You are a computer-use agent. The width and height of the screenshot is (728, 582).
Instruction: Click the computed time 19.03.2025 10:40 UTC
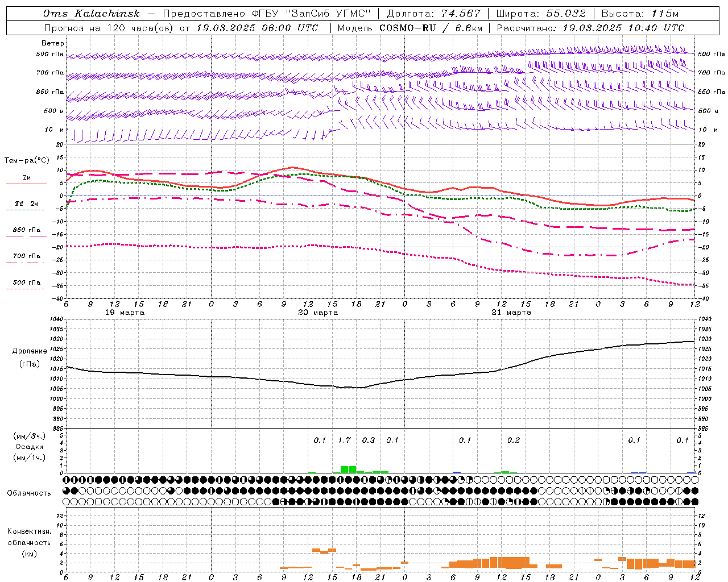coord(623,28)
